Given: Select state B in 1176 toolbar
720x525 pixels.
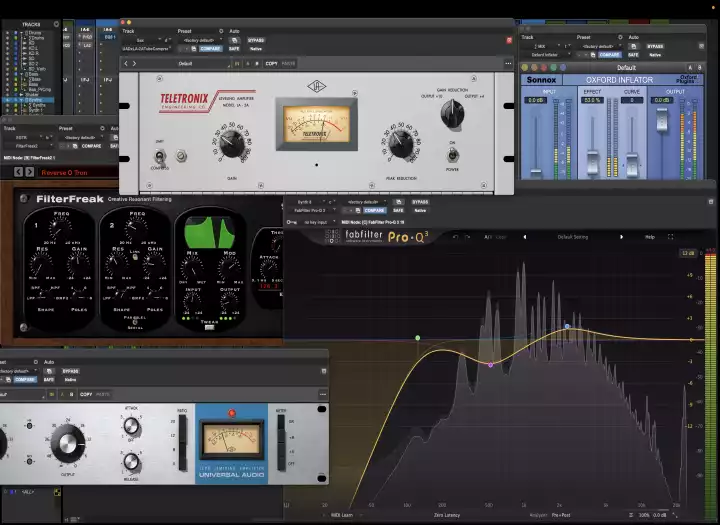Looking at the screenshot, I should [71, 394].
